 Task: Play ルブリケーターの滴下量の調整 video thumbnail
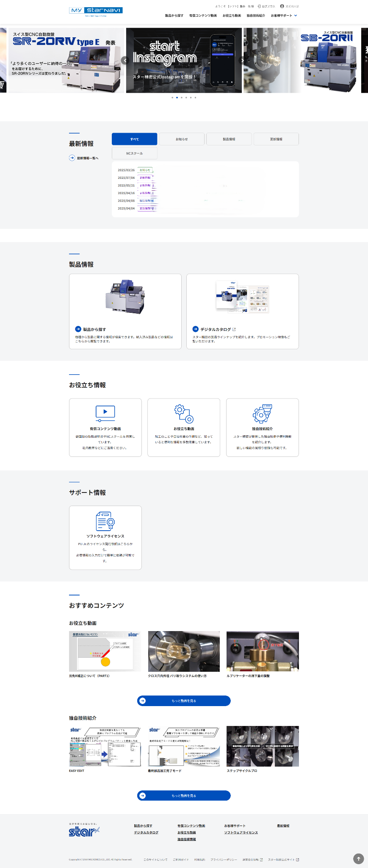point(263,651)
